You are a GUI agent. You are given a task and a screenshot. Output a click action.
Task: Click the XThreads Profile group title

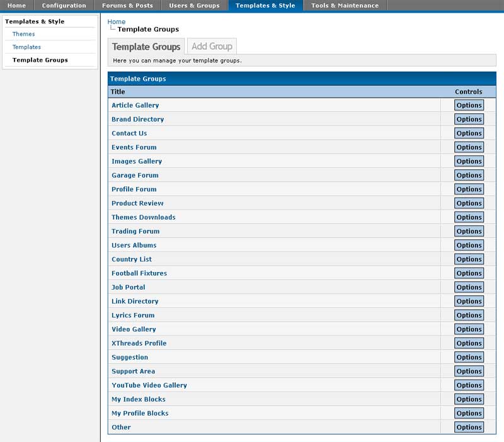tap(139, 343)
